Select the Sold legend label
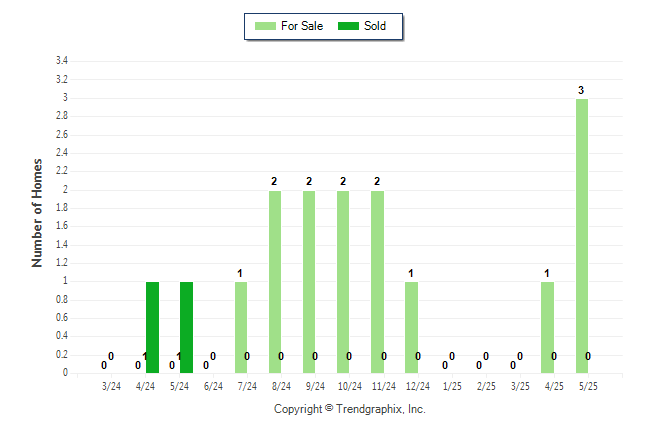This screenshot has width=646, height=434. click(x=375, y=26)
